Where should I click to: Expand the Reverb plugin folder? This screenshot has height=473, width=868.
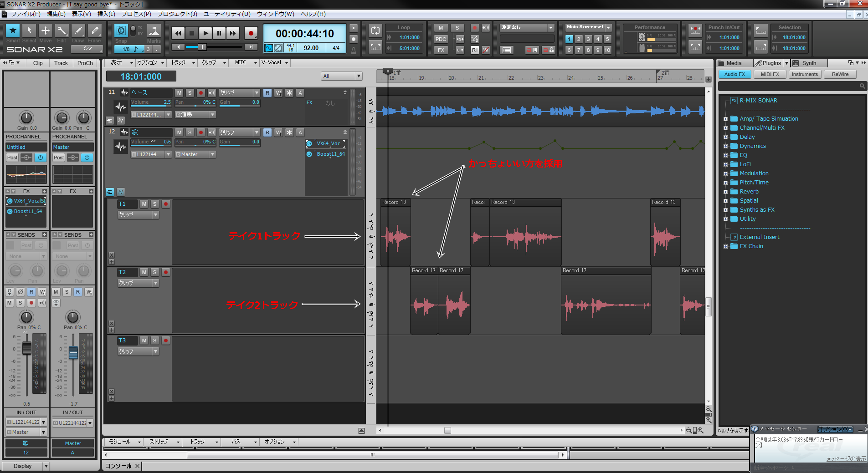[725, 192]
